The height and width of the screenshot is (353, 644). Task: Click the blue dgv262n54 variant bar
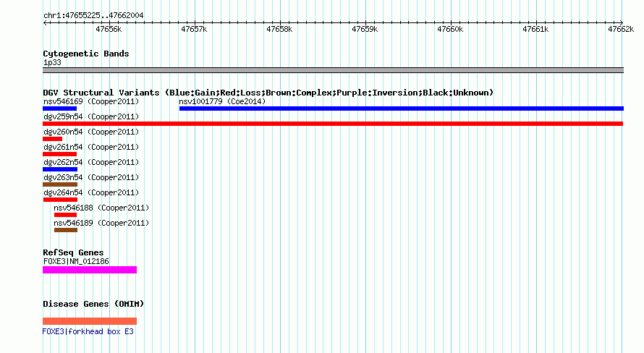(x=60, y=169)
